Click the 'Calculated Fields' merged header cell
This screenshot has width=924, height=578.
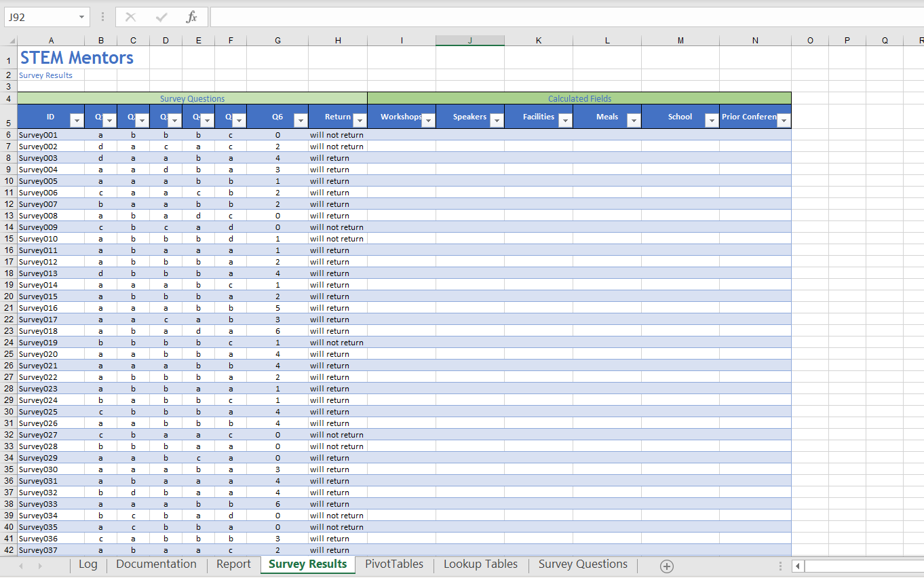pos(579,98)
